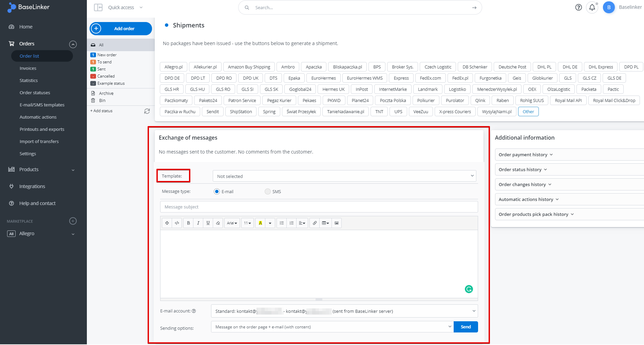The width and height of the screenshot is (644, 345).
Task: Click inside the message body editor
Action: [x=319, y=264]
